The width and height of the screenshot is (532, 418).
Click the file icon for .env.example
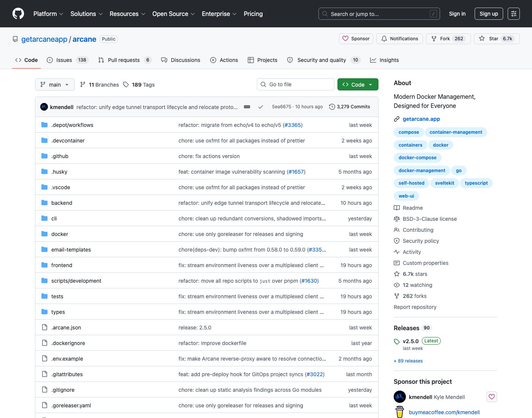pos(44,358)
